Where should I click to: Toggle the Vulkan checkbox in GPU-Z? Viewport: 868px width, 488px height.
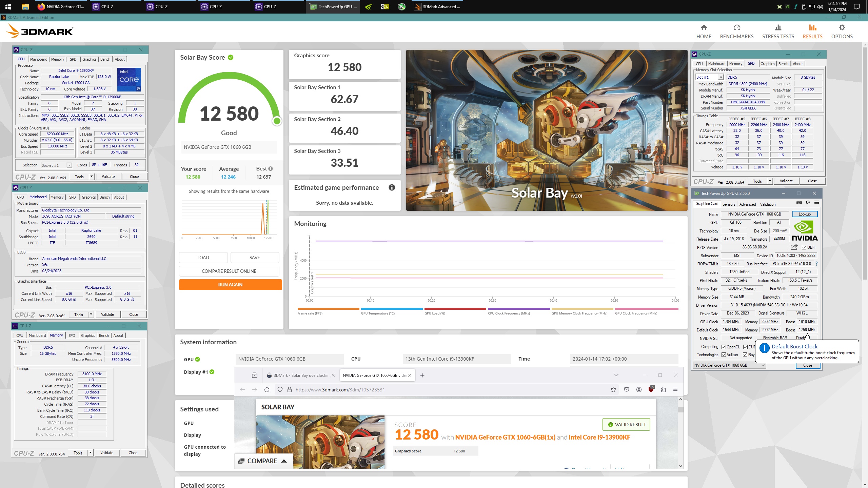[724, 355]
